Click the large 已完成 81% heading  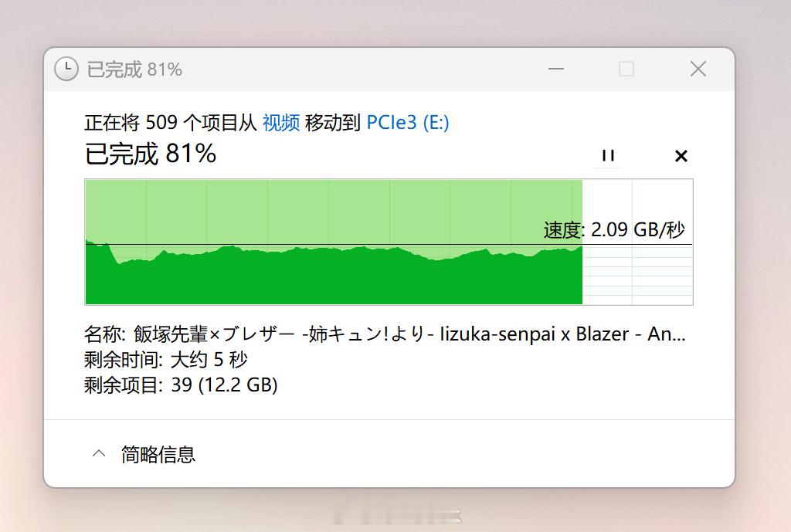[x=151, y=154]
